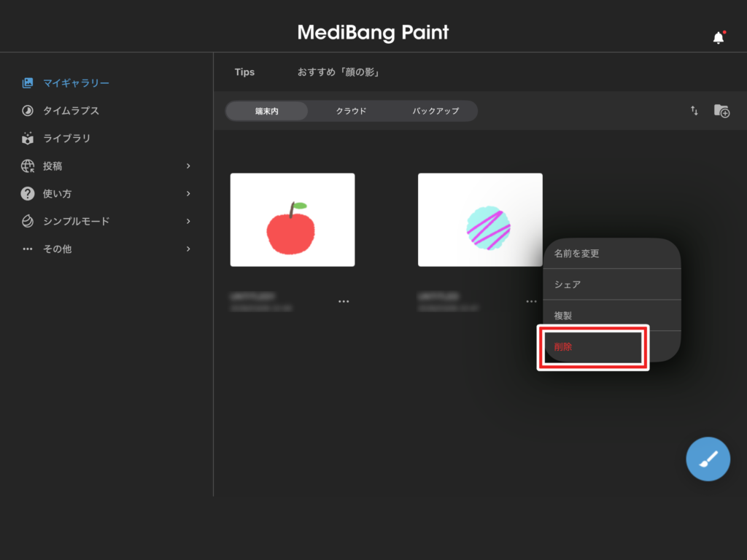Click the sort order arrows icon
This screenshot has width=747, height=560.
point(694,111)
